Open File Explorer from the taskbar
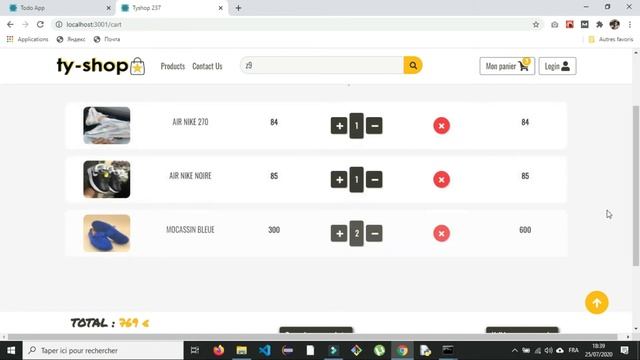The height and width of the screenshot is (360, 640). point(242,350)
